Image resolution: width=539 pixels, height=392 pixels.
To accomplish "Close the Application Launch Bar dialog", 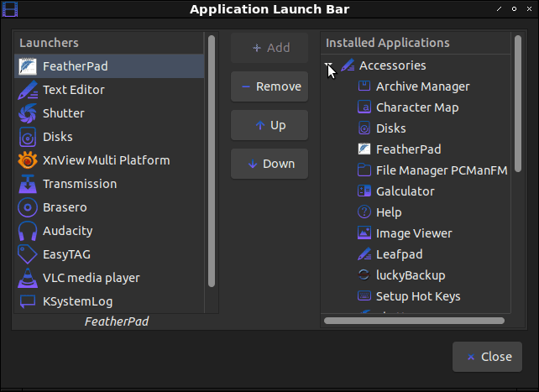I will [x=487, y=357].
